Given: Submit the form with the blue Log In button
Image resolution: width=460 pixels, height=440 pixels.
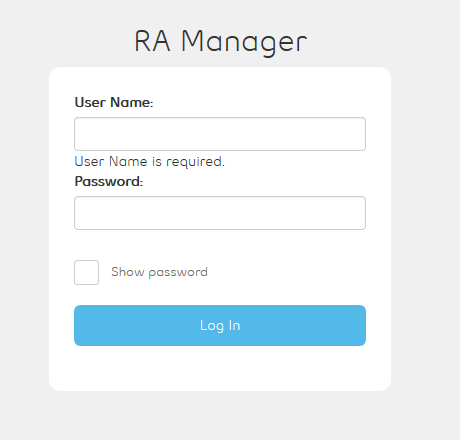Looking at the screenshot, I should click(x=220, y=325).
